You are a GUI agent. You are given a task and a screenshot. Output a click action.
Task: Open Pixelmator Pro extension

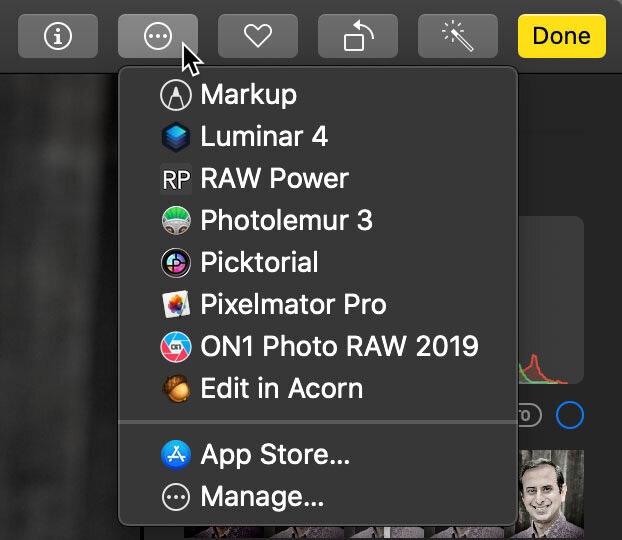coord(318,305)
